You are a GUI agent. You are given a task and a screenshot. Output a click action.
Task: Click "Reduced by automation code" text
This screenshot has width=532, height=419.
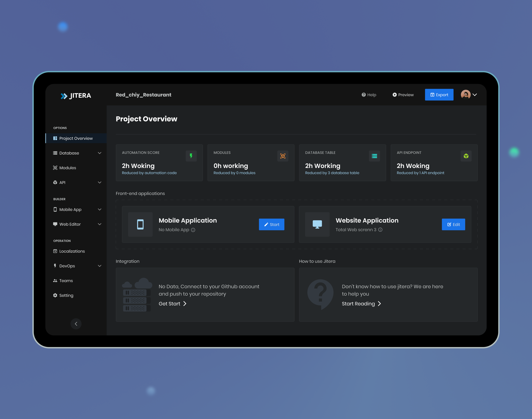(x=149, y=173)
